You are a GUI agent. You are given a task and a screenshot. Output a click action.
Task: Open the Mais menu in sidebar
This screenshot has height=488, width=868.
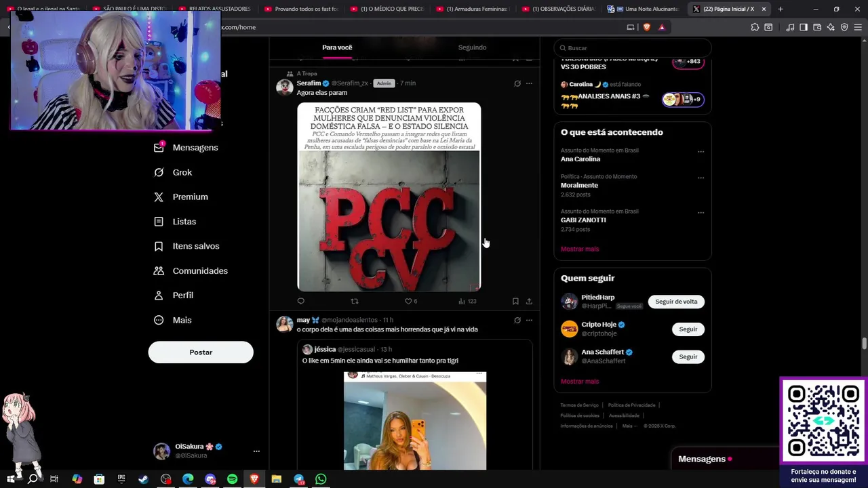[173, 320]
